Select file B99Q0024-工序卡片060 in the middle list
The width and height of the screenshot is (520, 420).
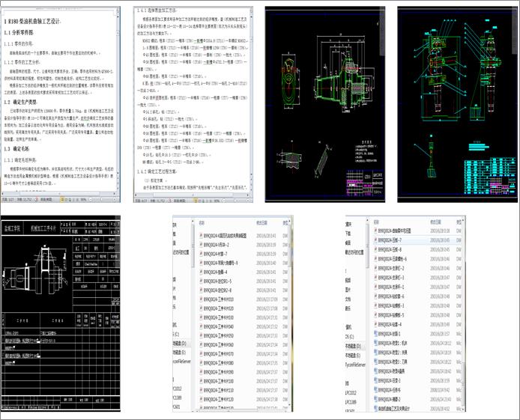(218, 345)
